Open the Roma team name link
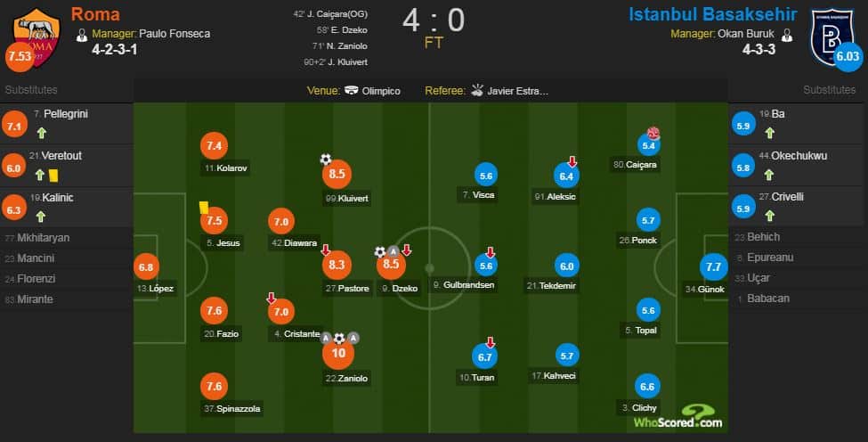This screenshot has height=442, width=868. 95,14
